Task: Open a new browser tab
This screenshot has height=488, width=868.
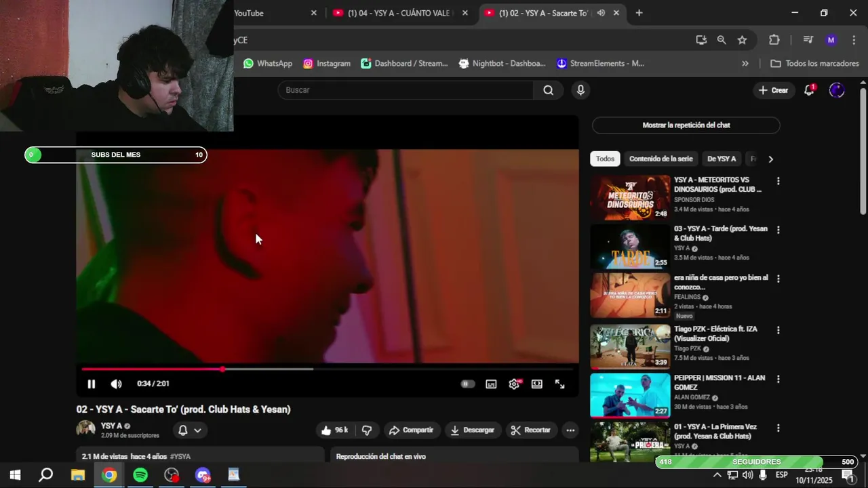Action: [639, 13]
